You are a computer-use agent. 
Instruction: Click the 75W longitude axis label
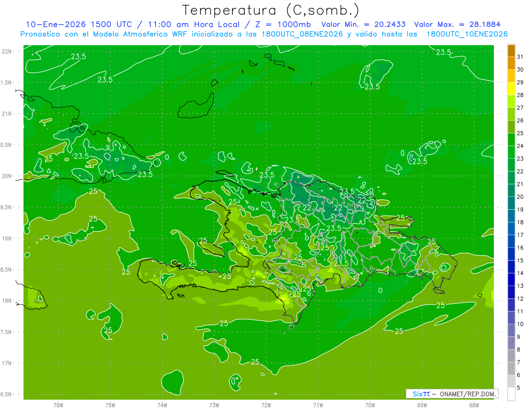pos(110,405)
